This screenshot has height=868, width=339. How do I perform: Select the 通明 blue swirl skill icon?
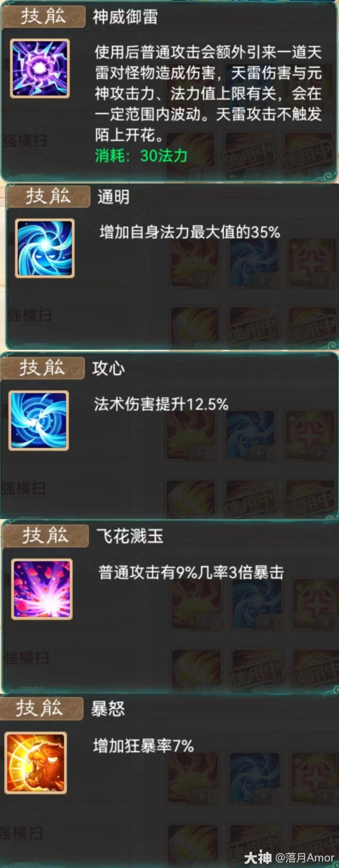click(45, 248)
